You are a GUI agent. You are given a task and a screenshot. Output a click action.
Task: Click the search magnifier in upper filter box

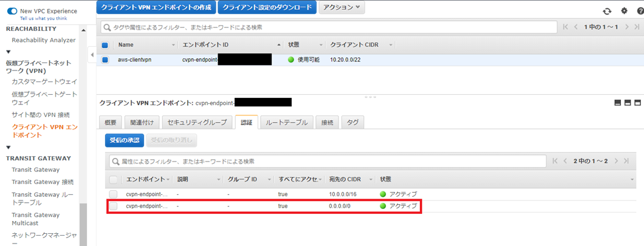coord(108,27)
